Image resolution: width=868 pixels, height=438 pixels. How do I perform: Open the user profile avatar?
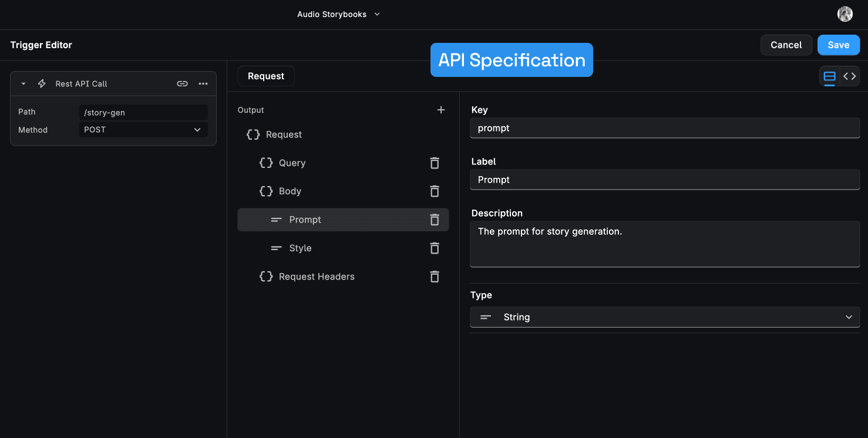click(x=845, y=14)
